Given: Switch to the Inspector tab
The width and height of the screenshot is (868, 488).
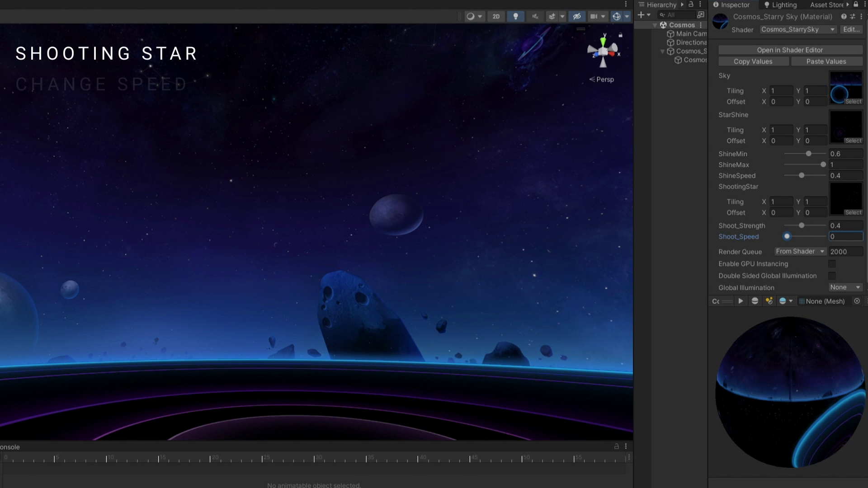Looking at the screenshot, I should pyautogui.click(x=731, y=5).
